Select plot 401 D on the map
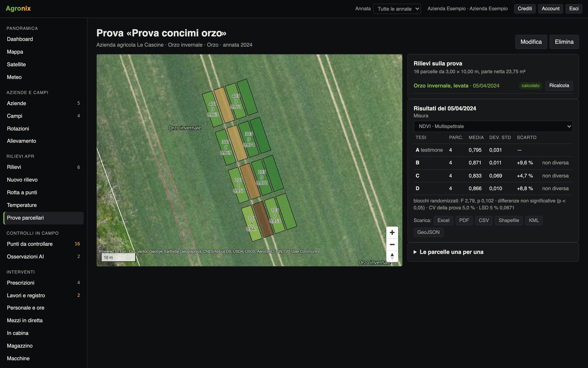 coord(213,109)
